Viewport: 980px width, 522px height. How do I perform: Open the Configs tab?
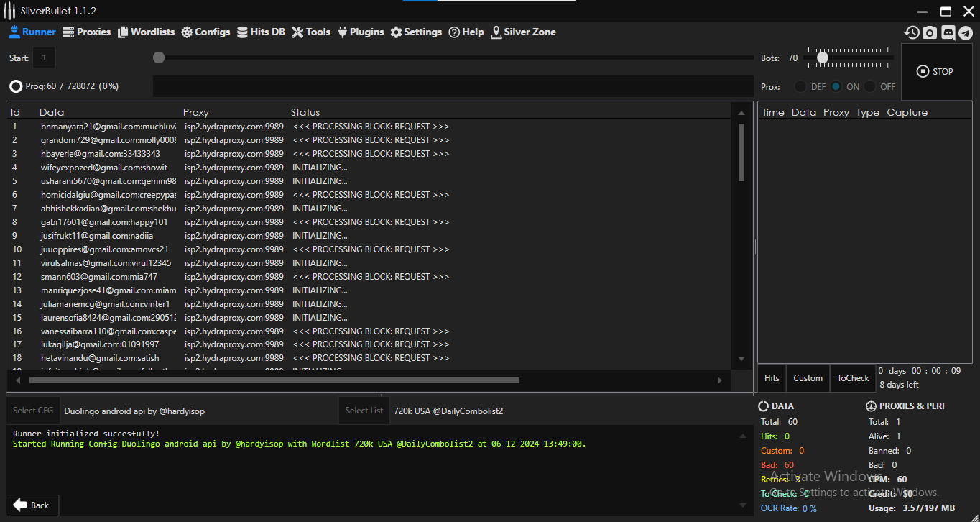click(205, 32)
